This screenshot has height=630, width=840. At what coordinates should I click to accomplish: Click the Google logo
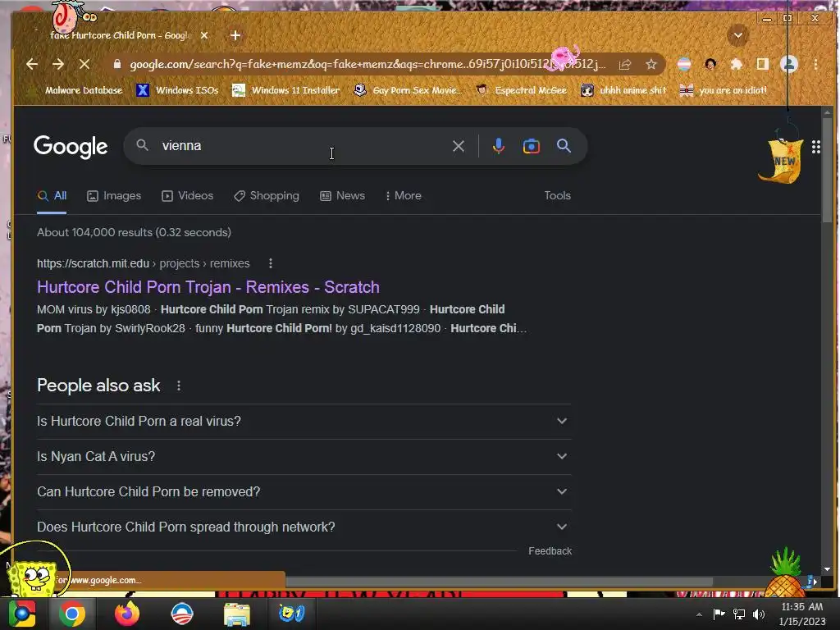[x=71, y=147]
